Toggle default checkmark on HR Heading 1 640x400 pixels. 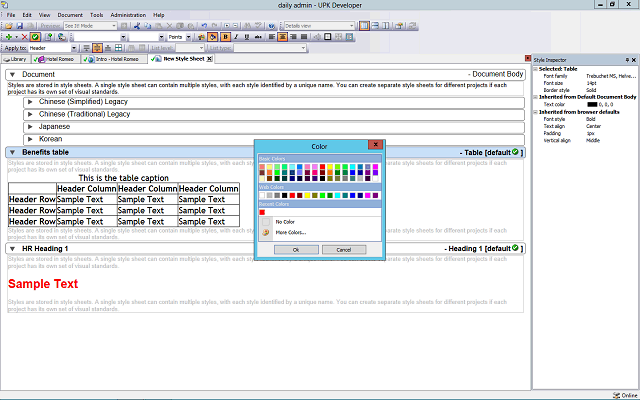tap(514, 248)
